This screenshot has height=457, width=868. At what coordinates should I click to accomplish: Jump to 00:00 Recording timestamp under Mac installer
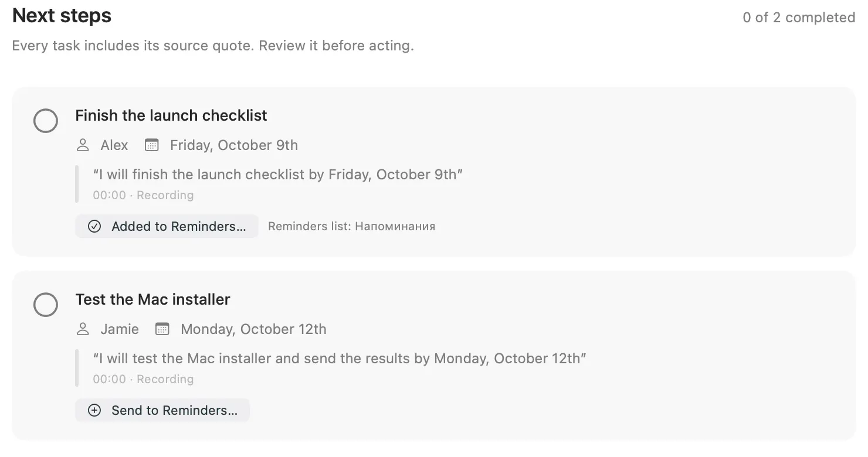pyautogui.click(x=143, y=380)
